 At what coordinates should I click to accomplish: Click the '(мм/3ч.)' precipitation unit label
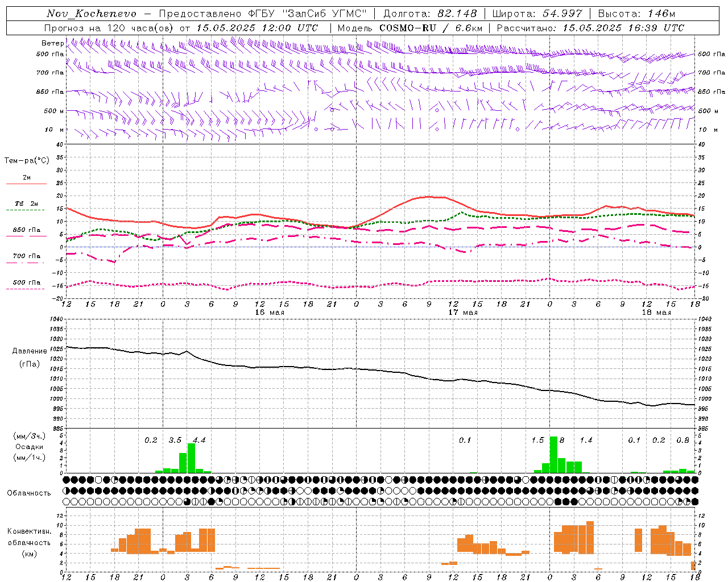click(x=28, y=436)
